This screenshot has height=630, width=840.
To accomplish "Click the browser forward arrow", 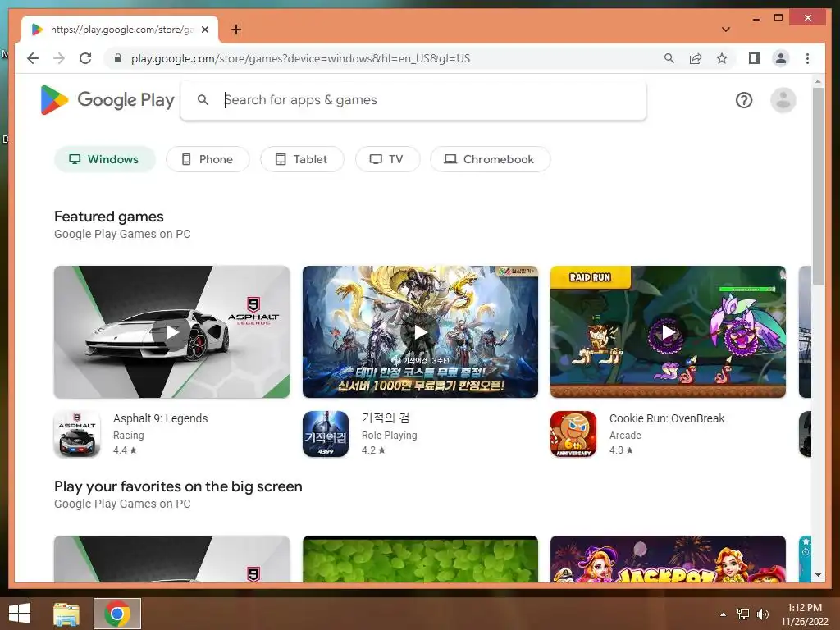I will [59, 58].
